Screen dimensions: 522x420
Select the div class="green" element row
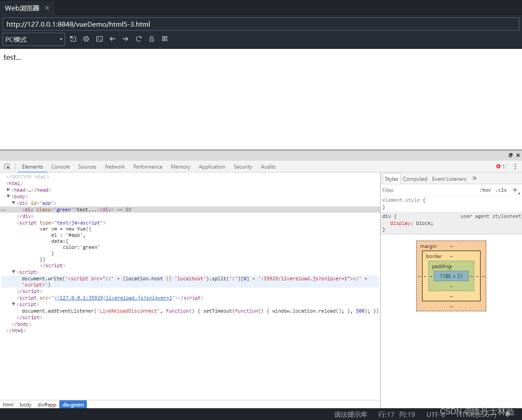click(190, 210)
